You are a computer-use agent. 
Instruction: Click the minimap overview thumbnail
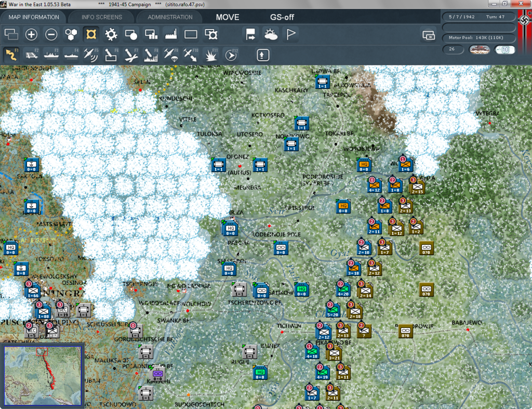[43, 375]
